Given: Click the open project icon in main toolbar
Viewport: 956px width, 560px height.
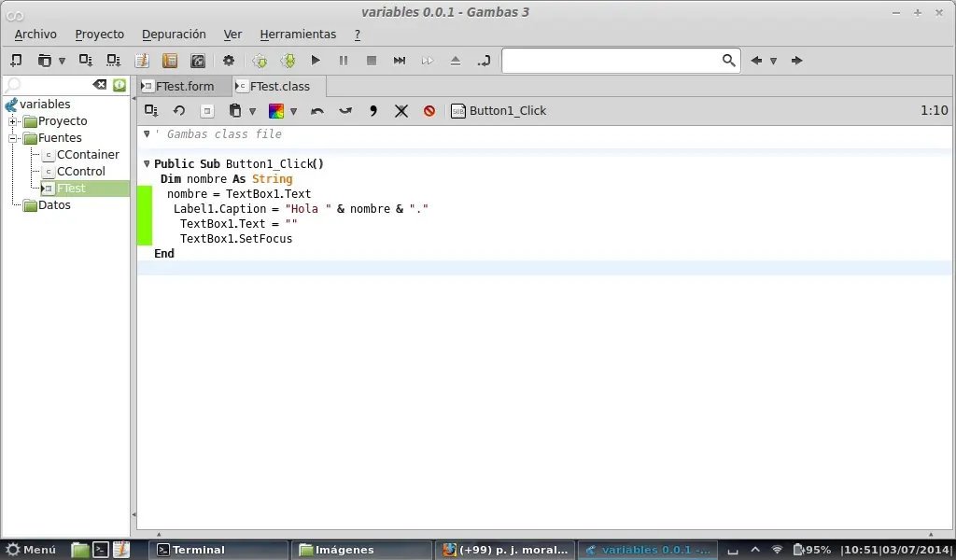Looking at the screenshot, I should (x=45, y=61).
